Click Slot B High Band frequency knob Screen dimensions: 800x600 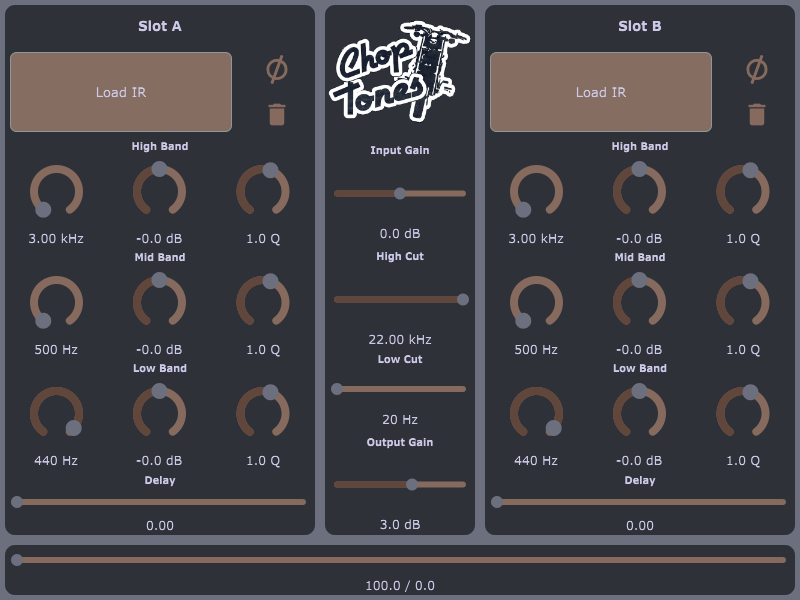pyautogui.click(x=536, y=191)
